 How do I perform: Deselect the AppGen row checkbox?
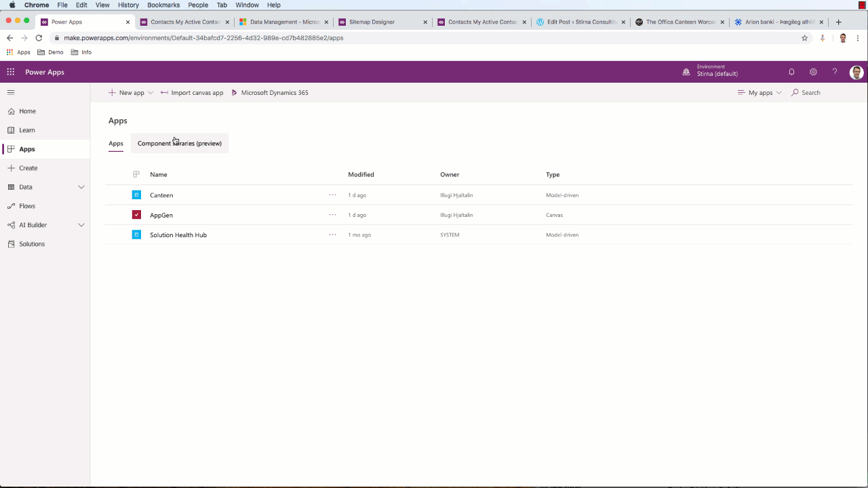[x=136, y=215]
